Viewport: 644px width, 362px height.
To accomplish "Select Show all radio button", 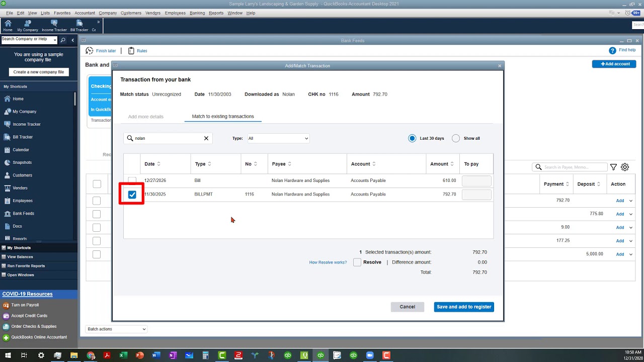I will click(456, 138).
